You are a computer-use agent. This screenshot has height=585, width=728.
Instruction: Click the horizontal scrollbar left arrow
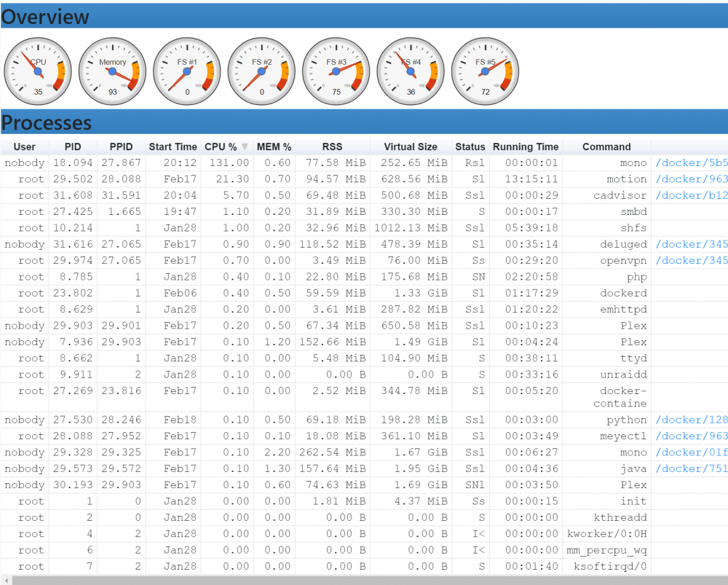point(6,581)
